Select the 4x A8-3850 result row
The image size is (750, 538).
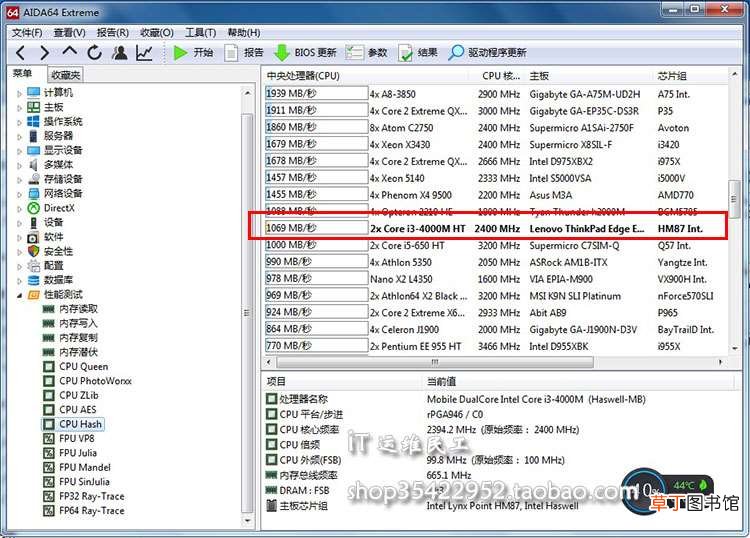[496, 94]
